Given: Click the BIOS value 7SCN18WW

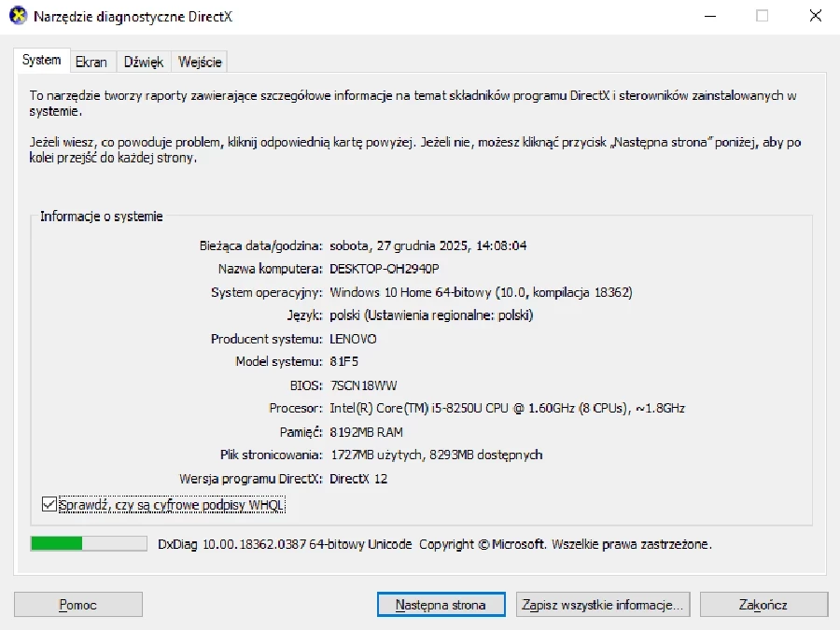Looking at the screenshot, I should pos(365,385).
